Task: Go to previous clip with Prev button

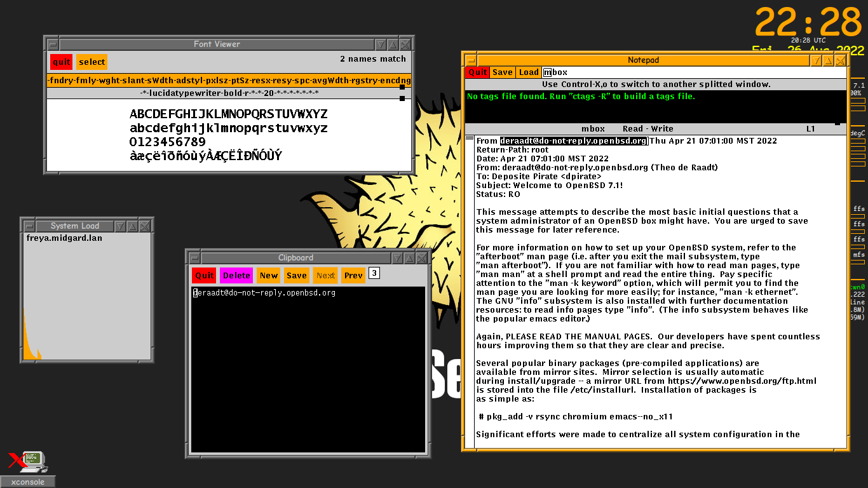Action: point(353,275)
